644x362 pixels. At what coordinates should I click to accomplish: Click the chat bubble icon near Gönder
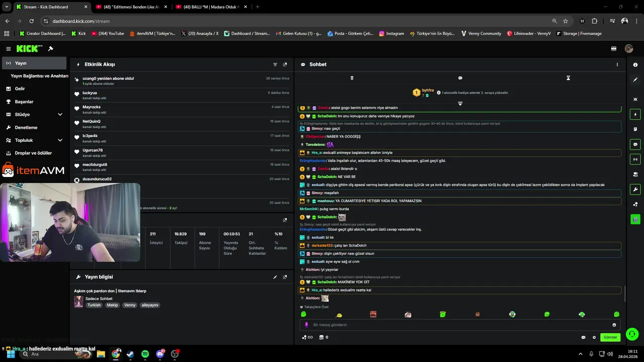[x=584, y=337]
